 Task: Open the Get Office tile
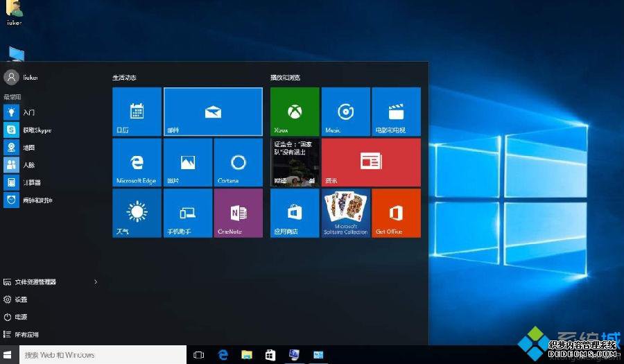(397, 214)
